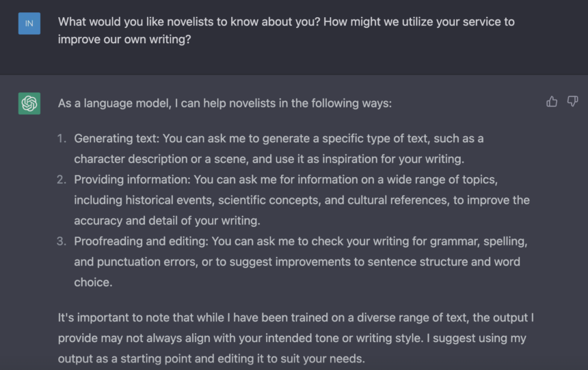Click list number 2 marker
Image resolution: width=588 pixels, height=370 pixels.
click(x=62, y=179)
